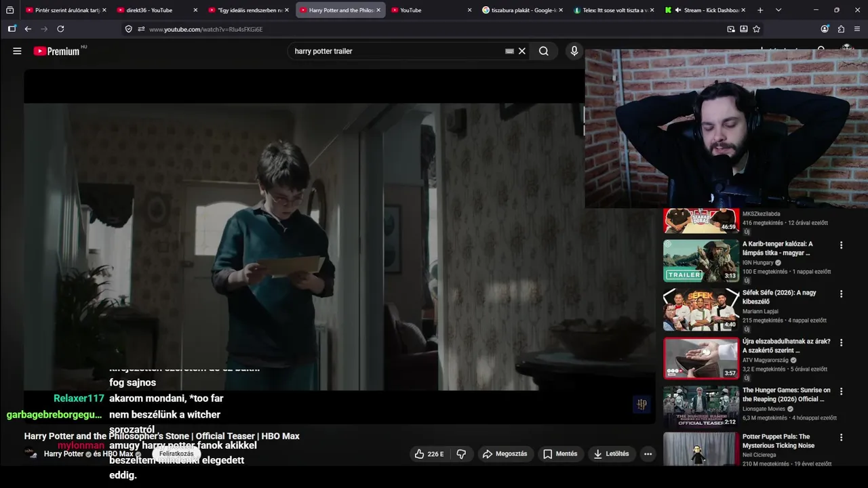Open MKSZkezilabda video thumbnail
This screenshot has width=868, height=488.
point(701,221)
